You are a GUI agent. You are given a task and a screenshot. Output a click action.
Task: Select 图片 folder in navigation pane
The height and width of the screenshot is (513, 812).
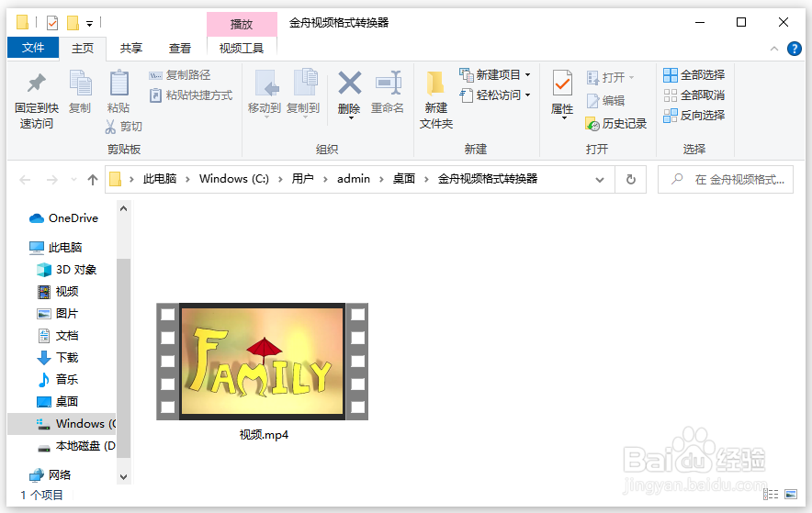[x=58, y=314]
